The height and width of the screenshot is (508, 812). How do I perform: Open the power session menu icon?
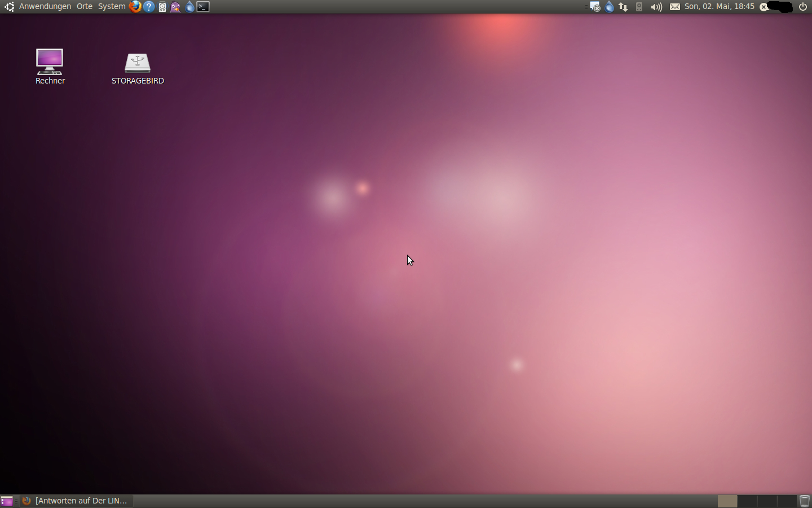coord(803,7)
